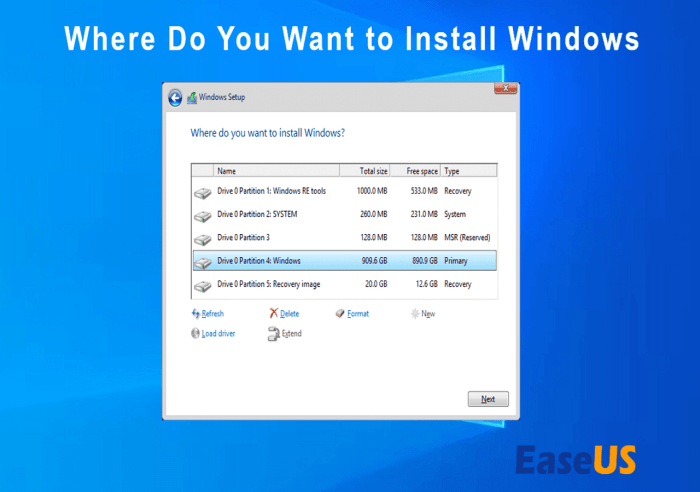700x492 pixels.
Task: Click drive icon beside SYSTEM partition
Action: [x=202, y=215]
